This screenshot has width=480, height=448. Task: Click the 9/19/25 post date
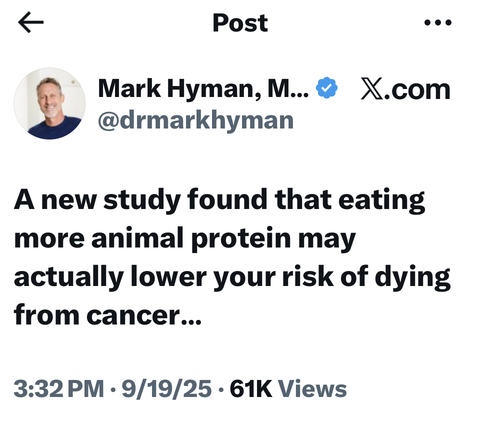[166, 389]
